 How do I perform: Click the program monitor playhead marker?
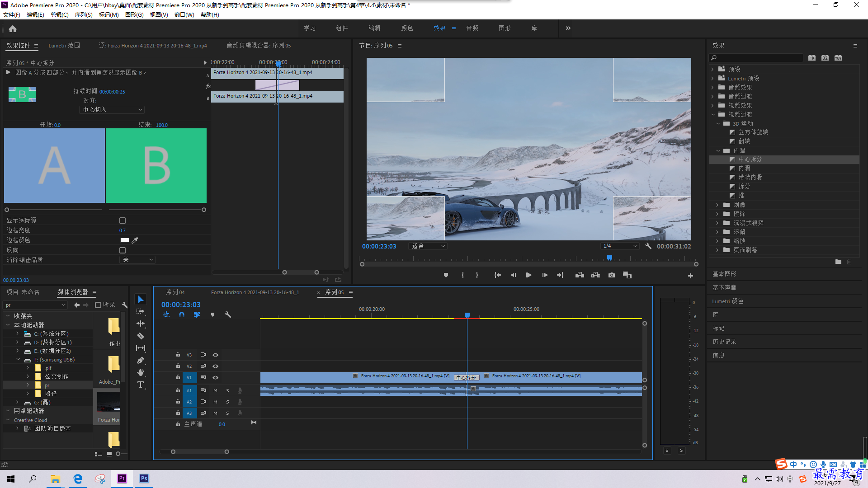609,258
